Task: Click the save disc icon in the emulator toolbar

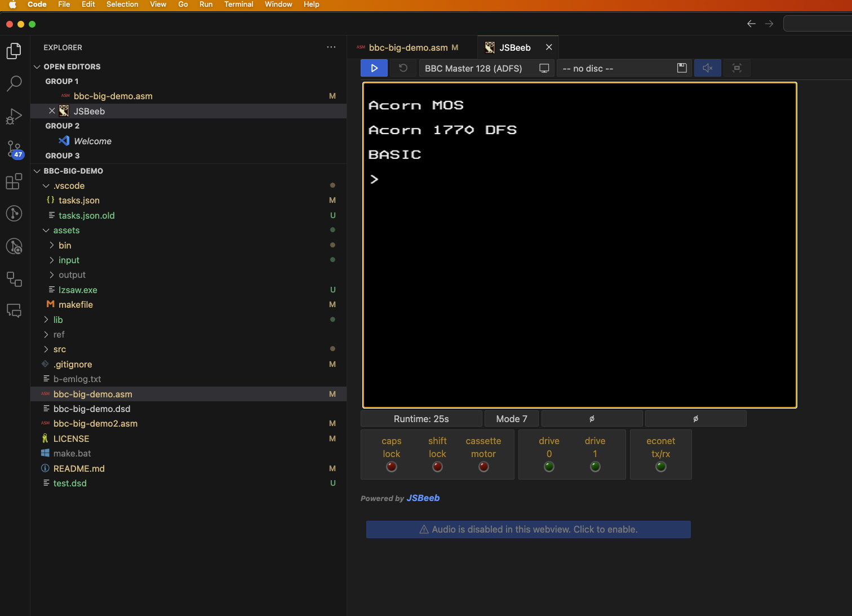Action: click(682, 68)
